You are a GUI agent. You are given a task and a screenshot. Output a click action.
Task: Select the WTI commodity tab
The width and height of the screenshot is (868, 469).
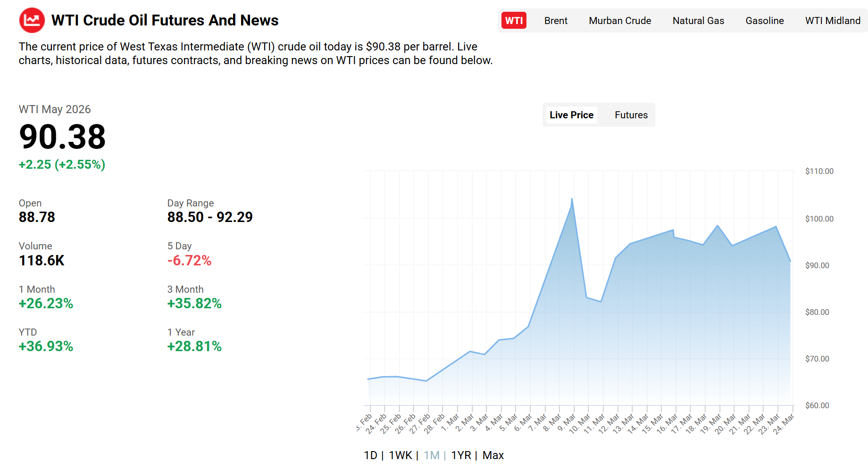pos(514,21)
